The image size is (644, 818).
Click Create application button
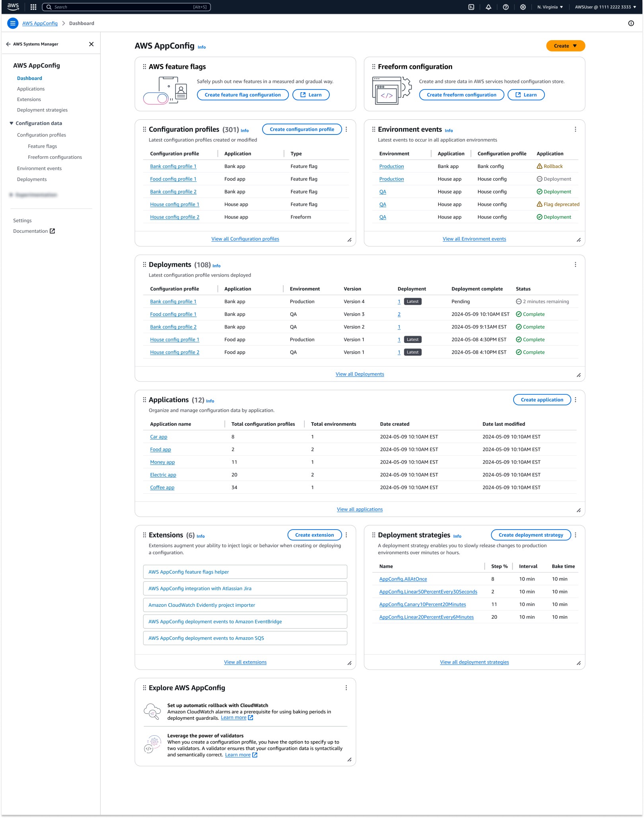(x=542, y=400)
